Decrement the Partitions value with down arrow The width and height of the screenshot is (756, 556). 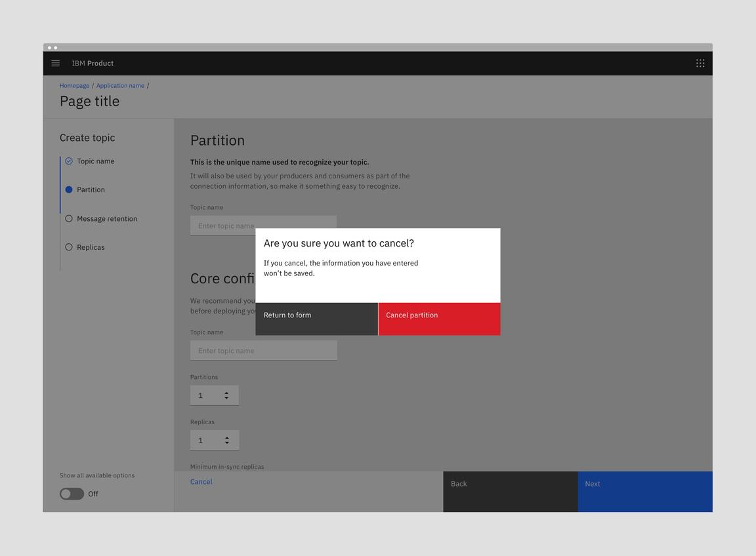click(x=226, y=398)
